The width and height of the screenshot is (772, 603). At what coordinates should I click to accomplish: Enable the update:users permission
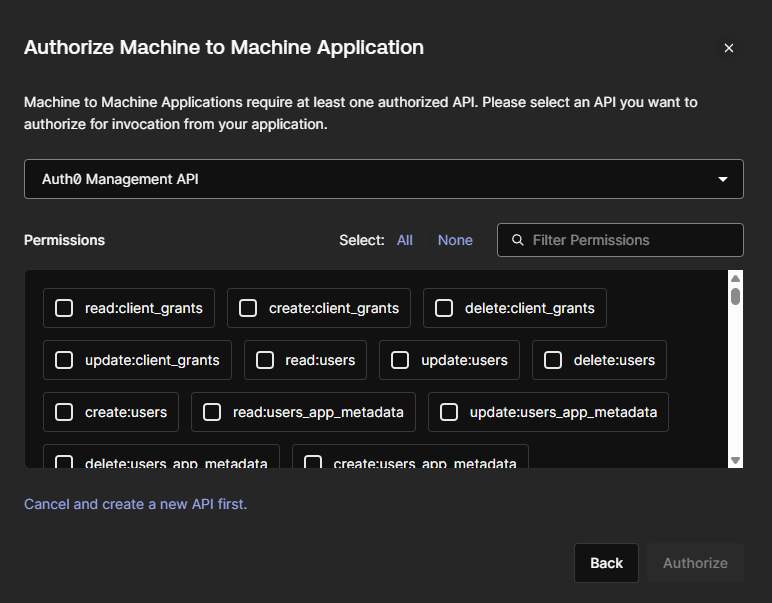tap(400, 360)
